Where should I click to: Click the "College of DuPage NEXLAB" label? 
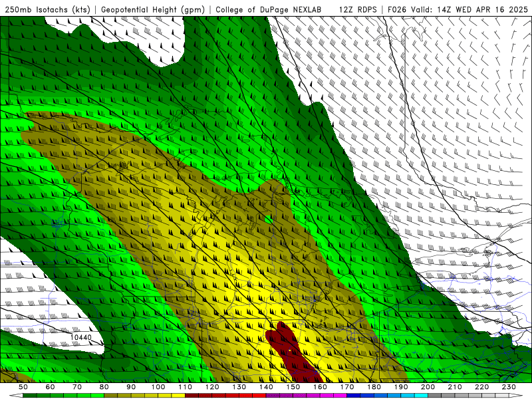click(269, 10)
